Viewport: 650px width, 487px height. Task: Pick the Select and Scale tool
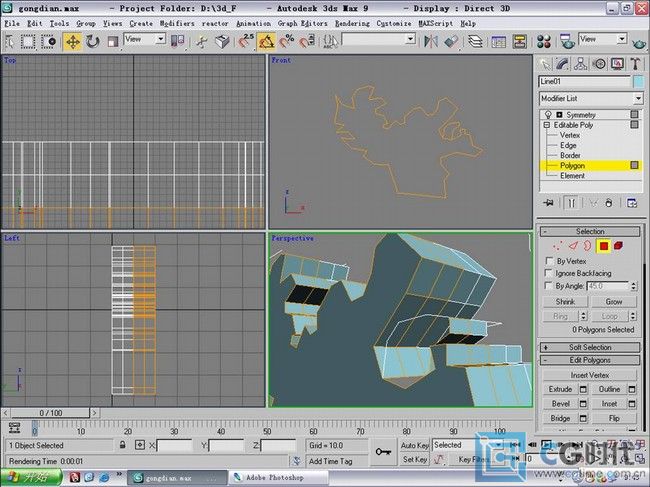click(113, 41)
